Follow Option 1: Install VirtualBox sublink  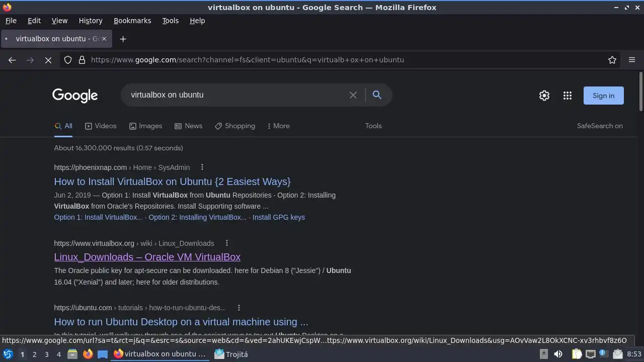click(x=98, y=217)
